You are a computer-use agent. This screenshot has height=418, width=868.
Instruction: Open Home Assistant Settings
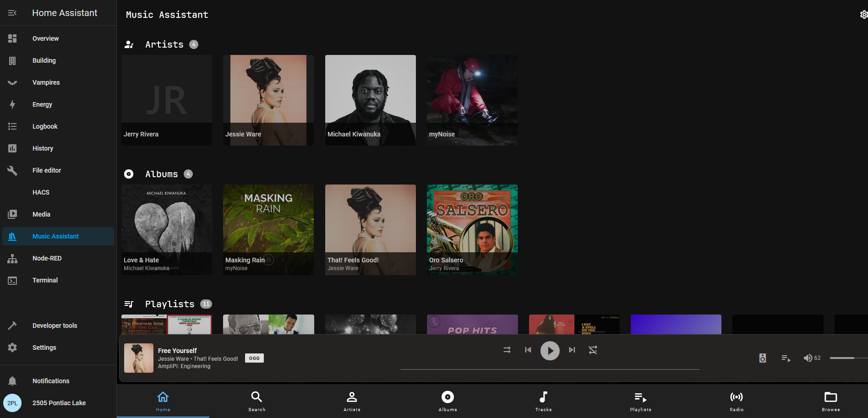coord(58,347)
